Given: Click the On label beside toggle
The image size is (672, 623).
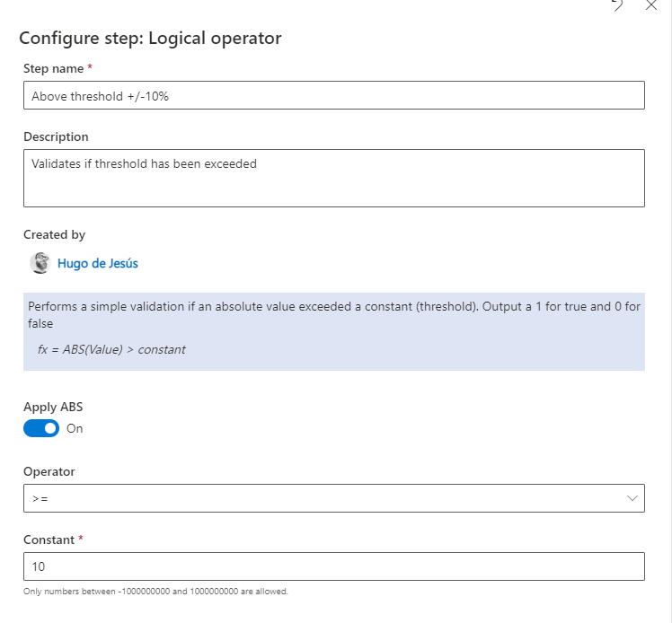Looking at the screenshot, I should point(75,428).
